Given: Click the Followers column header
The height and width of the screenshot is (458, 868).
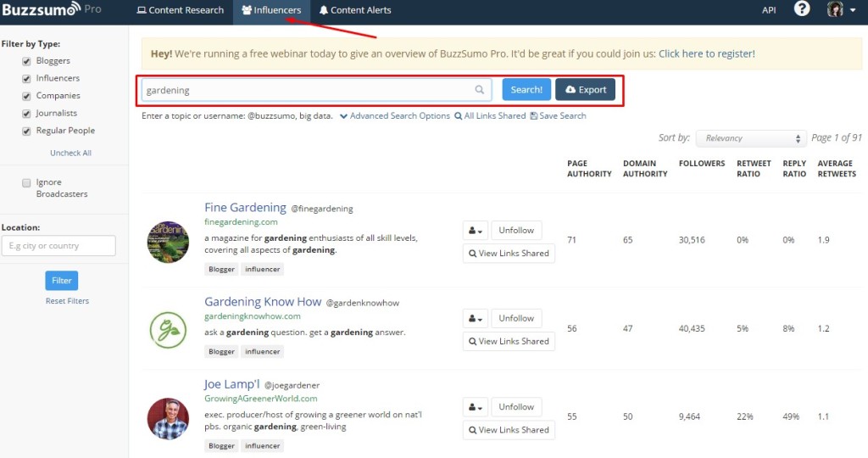Looking at the screenshot, I should (701, 164).
